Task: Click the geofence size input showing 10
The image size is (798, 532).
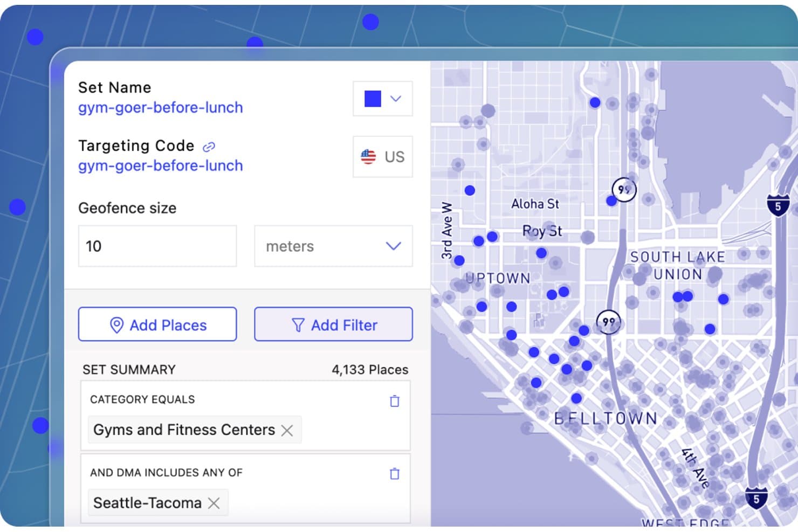Action: [x=157, y=246]
